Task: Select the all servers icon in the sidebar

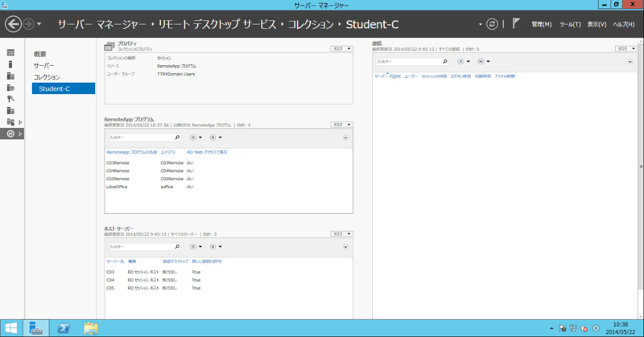Action: pos(10,76)
